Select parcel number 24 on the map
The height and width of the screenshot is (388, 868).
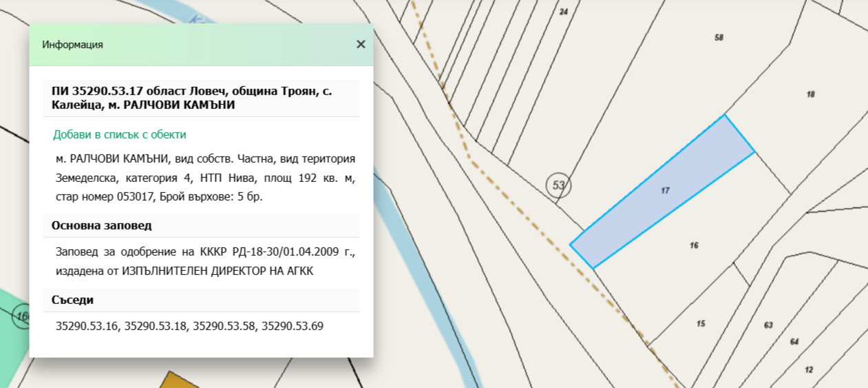pos(564,12)
